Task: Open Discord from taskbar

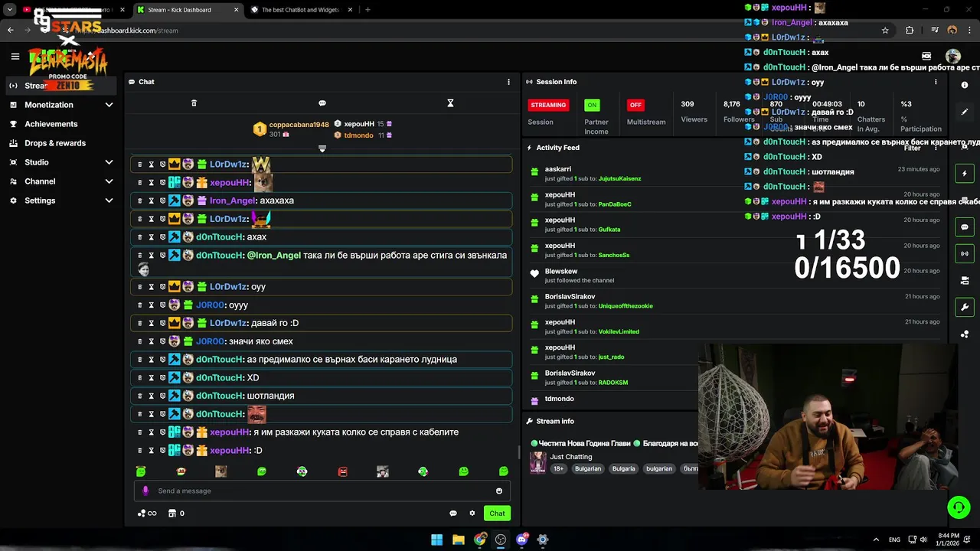Action: (522, 540)
